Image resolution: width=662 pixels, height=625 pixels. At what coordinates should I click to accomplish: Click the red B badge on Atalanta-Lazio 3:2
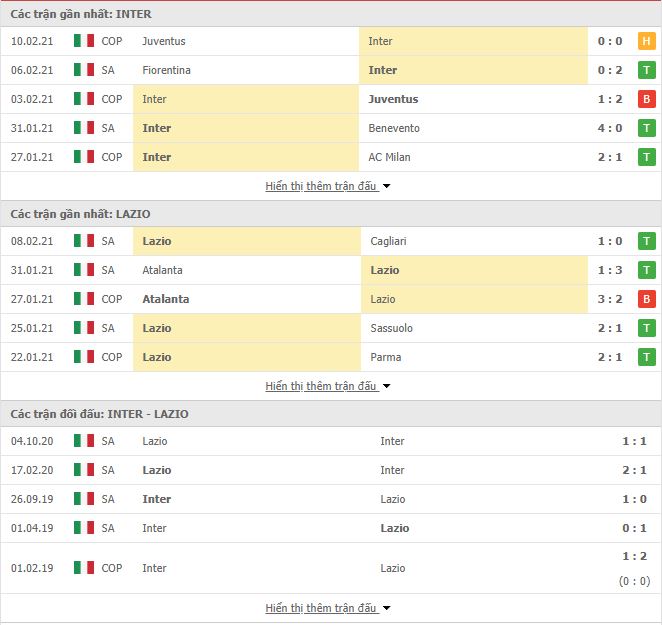(x=646, y=299)
